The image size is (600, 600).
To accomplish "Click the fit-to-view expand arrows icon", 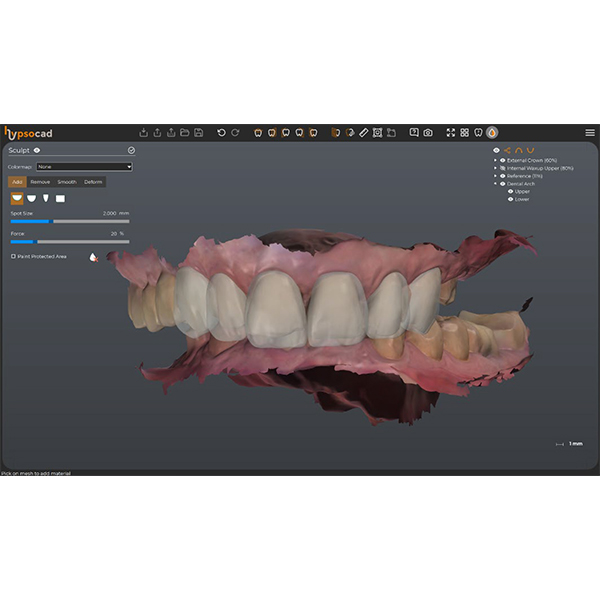I will 450,132.
